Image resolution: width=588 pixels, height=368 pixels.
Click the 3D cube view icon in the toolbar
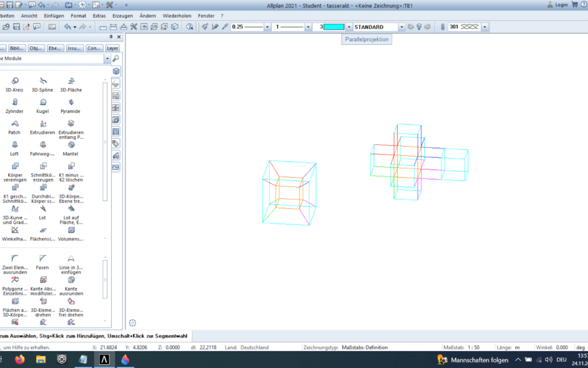pyautogui.click(x=175, y=27)
